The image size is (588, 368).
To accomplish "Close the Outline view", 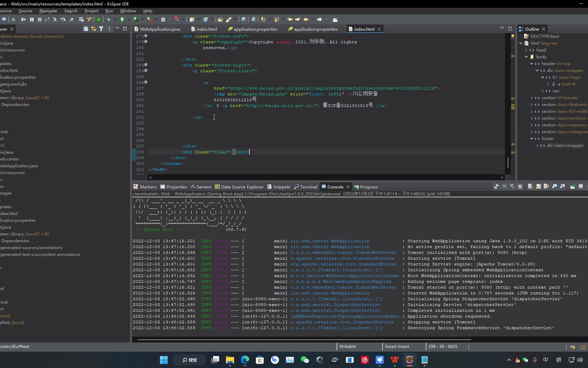I will [543, 29].
